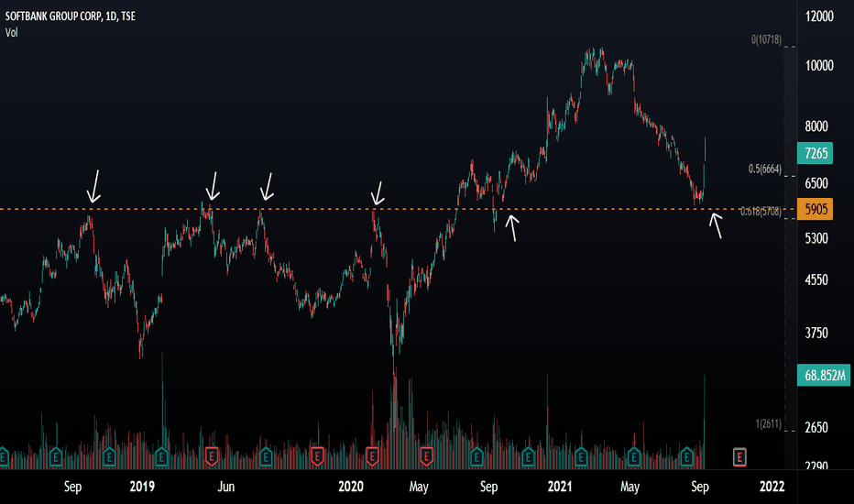Click the May label after 2021 on time axis
The height and width of the screenshot is (504, 854).
click(x=630, y=486)
